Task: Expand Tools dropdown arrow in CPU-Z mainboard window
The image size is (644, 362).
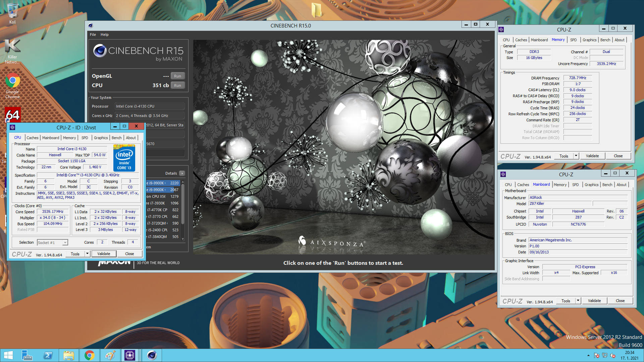Action: click(x=578, y=301)
